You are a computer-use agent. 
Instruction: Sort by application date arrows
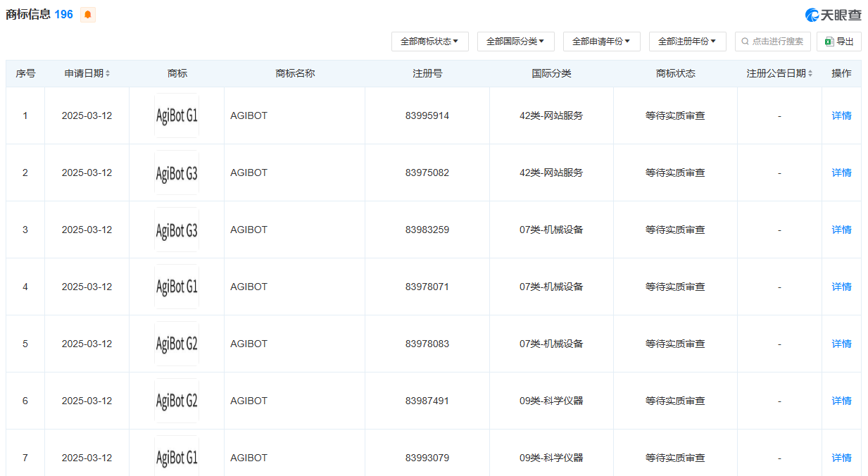click(108, 73)
